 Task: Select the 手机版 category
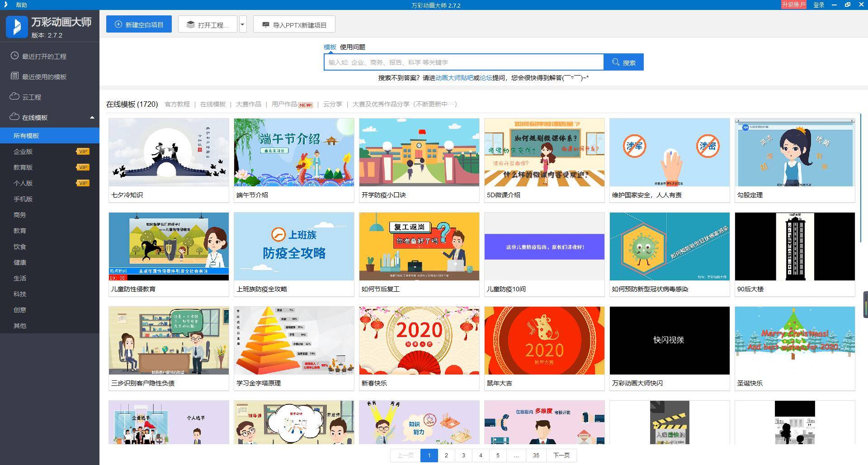click(23, 199)
